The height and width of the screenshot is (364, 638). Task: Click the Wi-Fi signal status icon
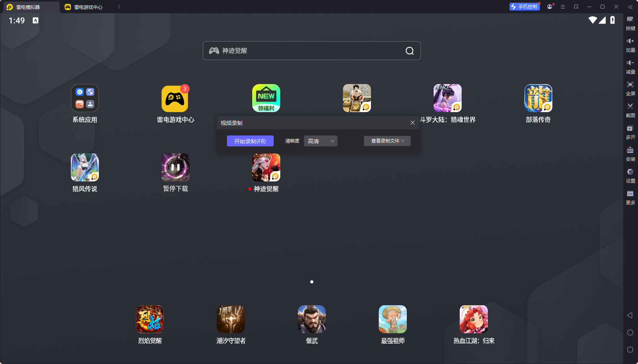click(x=593, y=20)
